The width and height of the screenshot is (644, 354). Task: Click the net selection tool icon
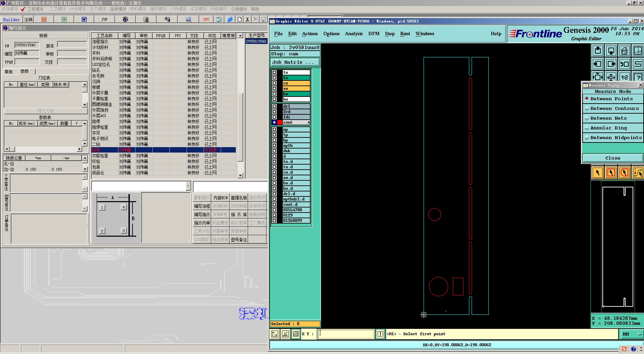click(x=637, y=173)
